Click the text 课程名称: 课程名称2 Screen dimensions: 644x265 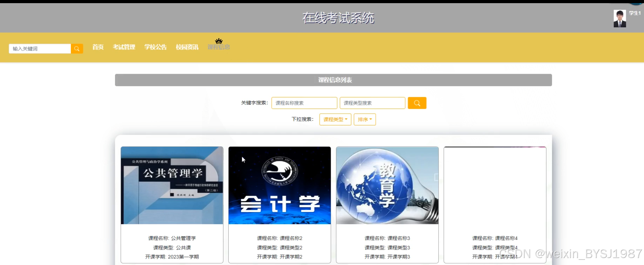(280, 238)
